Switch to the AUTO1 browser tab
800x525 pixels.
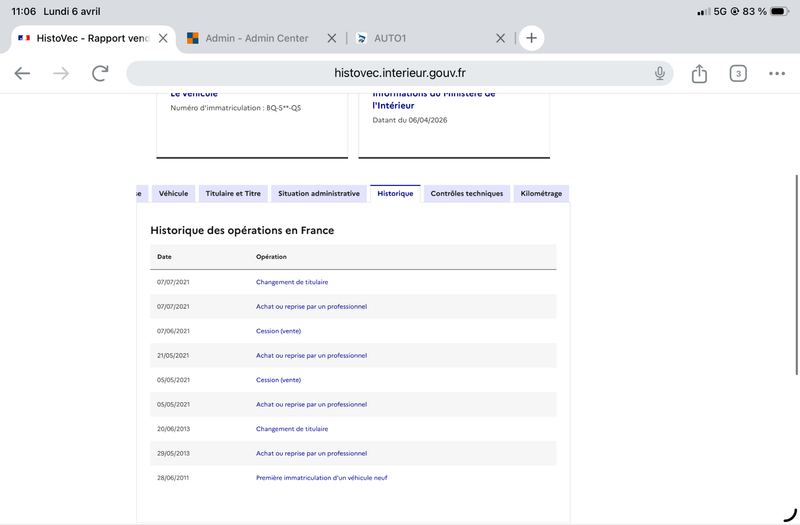tap(390, 38)
